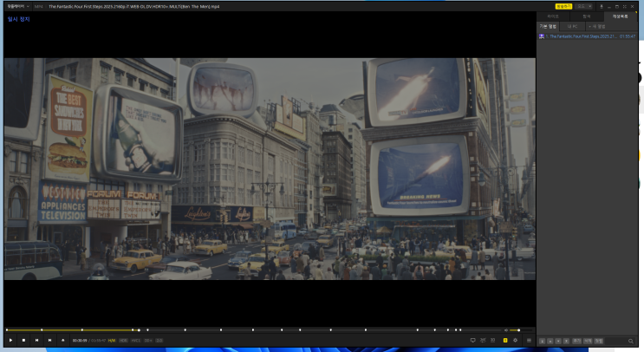Click the 2.0 audio channel badge
This screenshot has height=352, width=644.
click(x=159, y=341)
